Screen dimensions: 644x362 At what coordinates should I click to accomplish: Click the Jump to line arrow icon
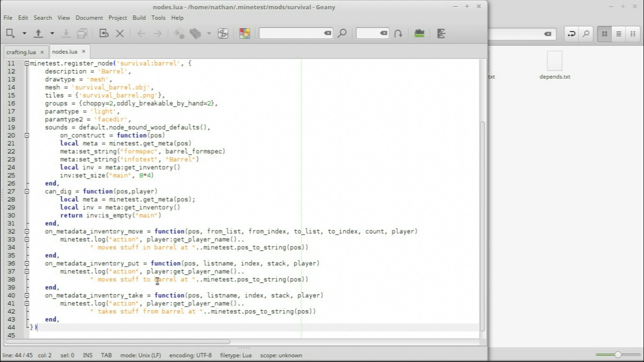click(398, 33)
